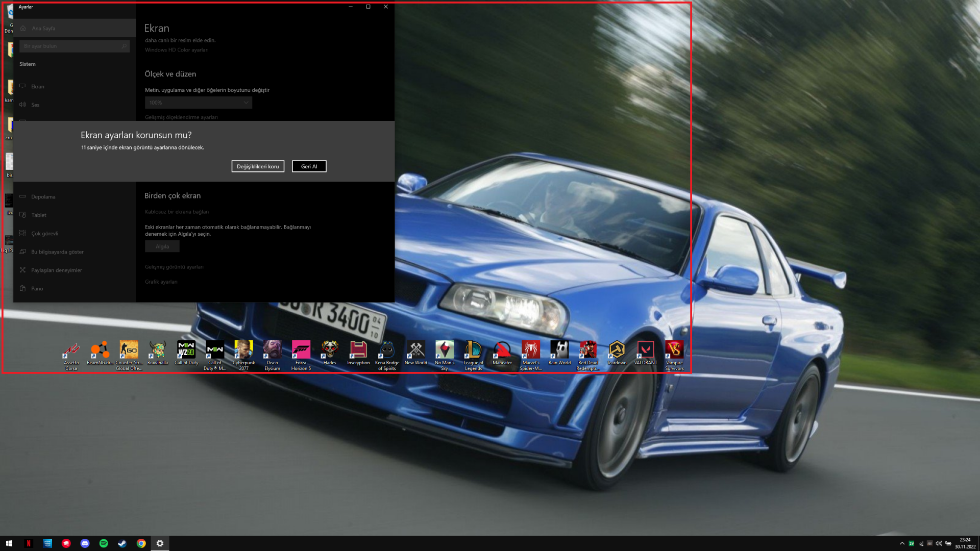The image size is (980, 551).
Task: Click the volume icon in the system tray
Action: click(939, 543)
